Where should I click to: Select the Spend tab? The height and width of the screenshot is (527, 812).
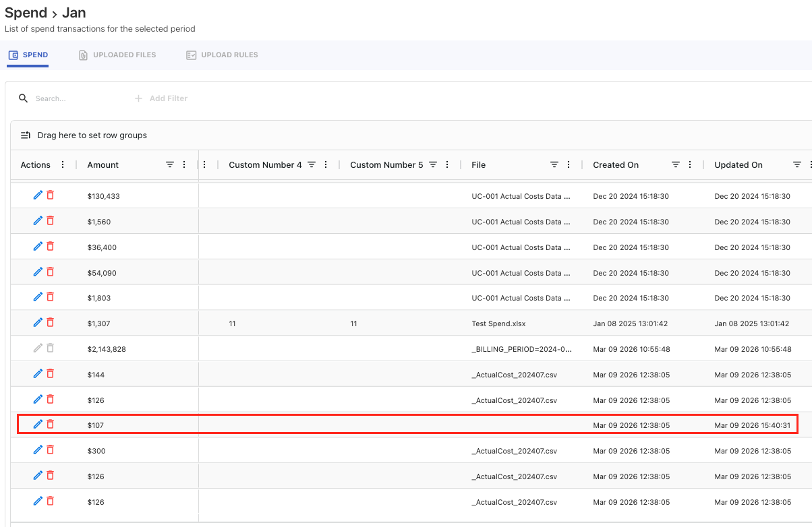point(28,55)
